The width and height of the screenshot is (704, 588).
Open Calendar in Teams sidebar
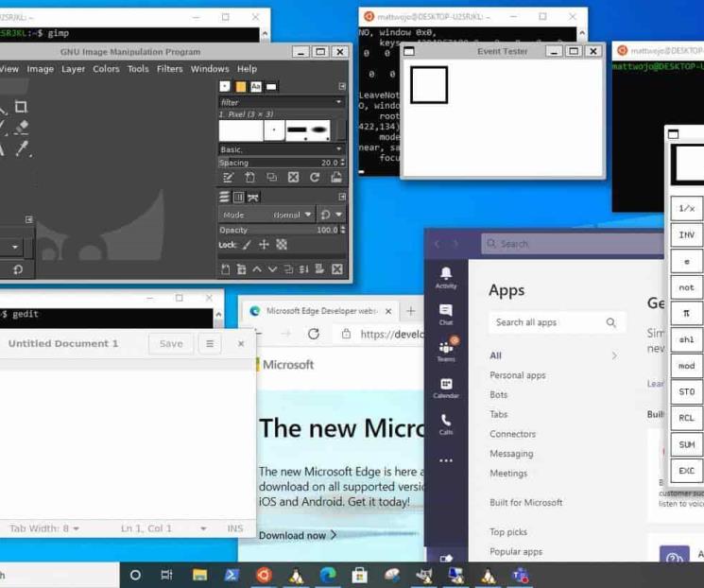[446, 389]
